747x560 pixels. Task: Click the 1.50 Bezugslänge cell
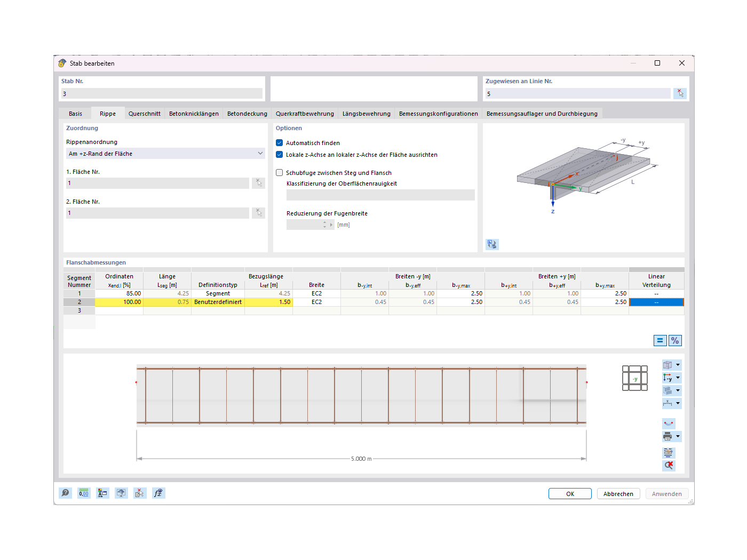[268, 302]
